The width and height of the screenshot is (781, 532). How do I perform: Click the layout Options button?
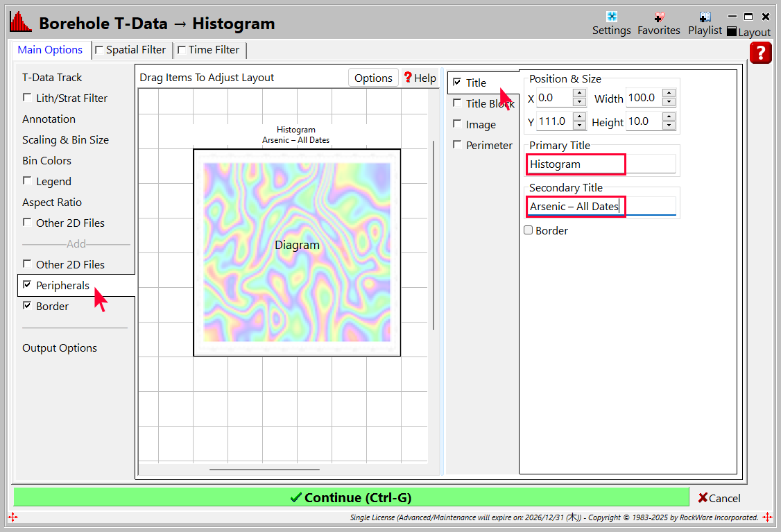(x=373, y=78)
